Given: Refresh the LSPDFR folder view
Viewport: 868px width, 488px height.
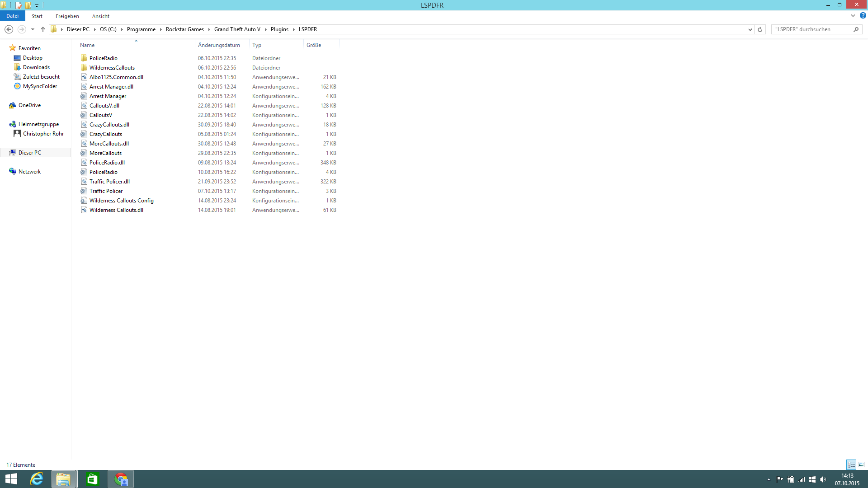Looking at the screenshot, I should click(760, 29).
